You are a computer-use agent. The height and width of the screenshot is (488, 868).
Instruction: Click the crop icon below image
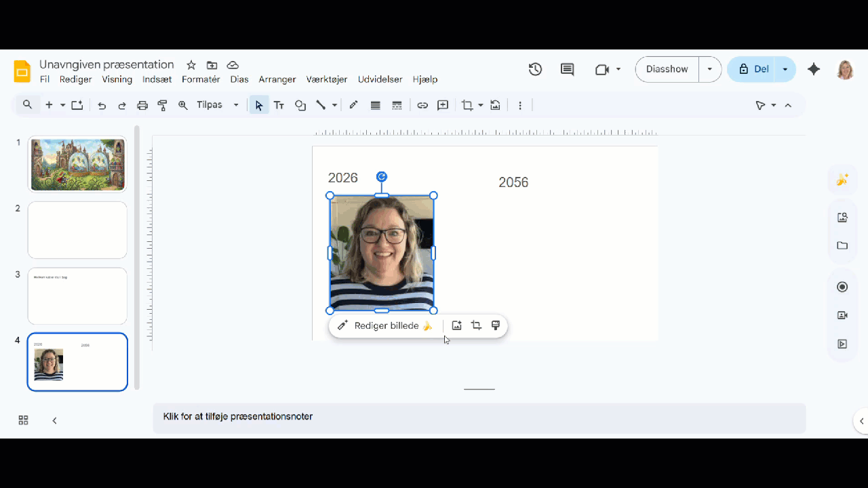click(x=476, y=326)
